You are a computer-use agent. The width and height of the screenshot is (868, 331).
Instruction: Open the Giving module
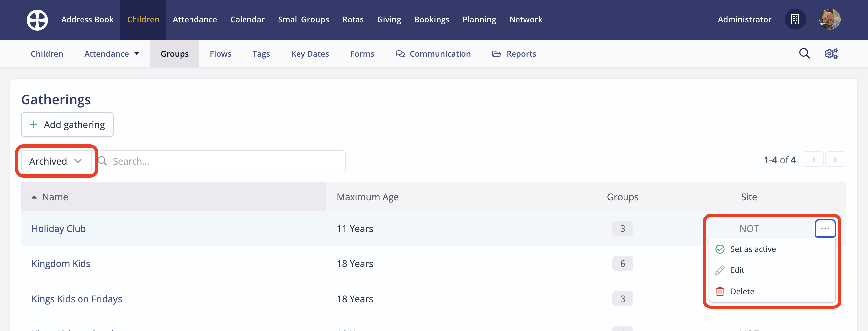pos(389,20)
